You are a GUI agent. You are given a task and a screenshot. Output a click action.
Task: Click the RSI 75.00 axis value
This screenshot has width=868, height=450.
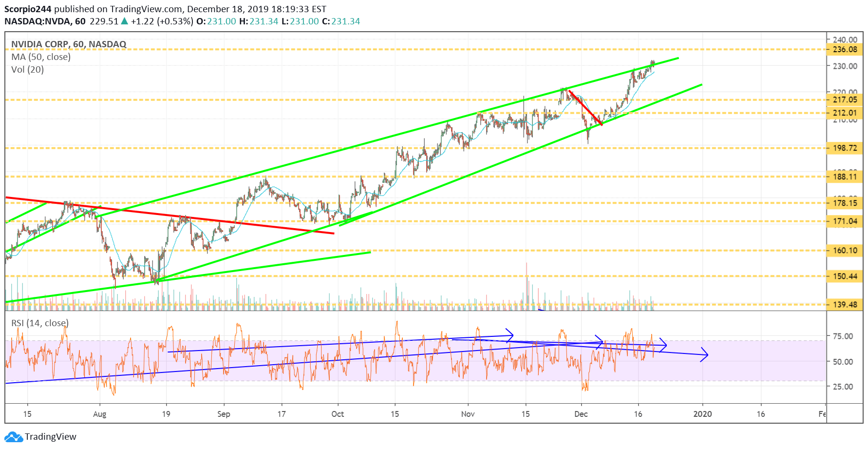pyautogui.click(x=843, y=336)
